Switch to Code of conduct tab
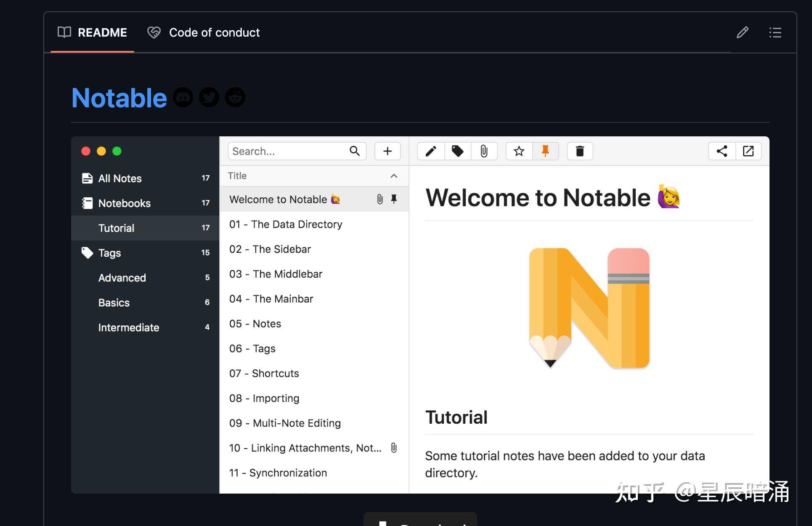Viewport: 812px width, 526px height. 204,32
